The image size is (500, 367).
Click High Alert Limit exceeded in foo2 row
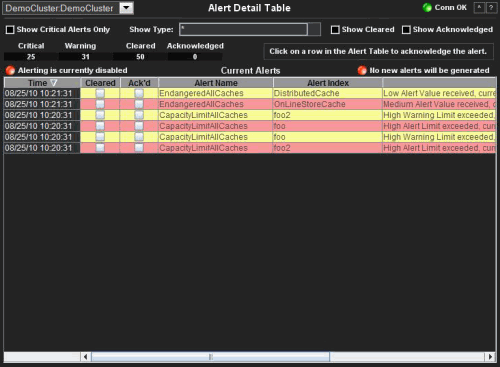click(439, 148)
